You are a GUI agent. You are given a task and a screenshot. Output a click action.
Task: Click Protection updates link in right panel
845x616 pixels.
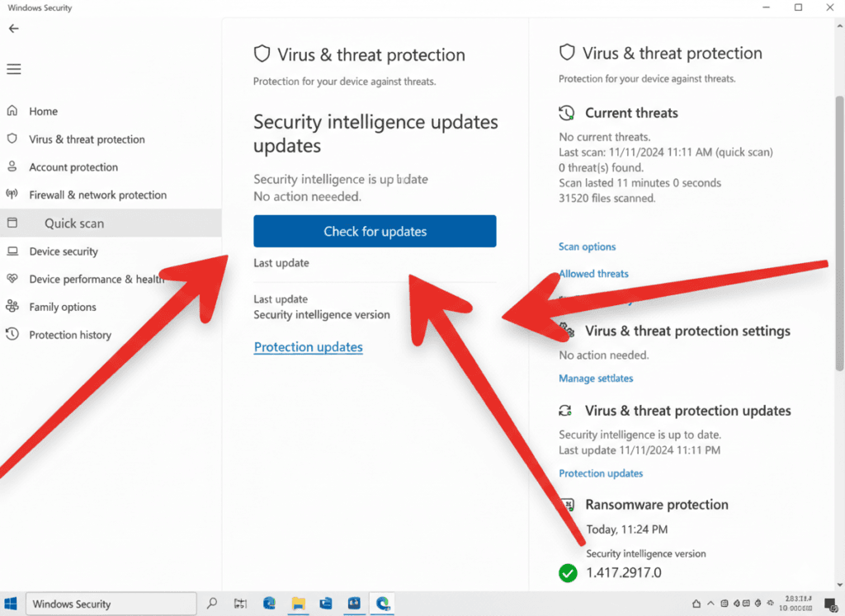coord(601,473)
